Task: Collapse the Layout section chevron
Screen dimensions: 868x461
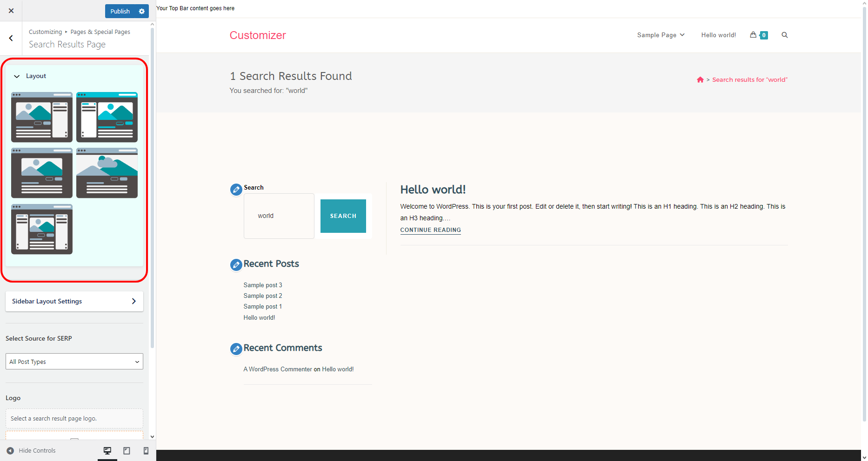Action: point(17,76)
